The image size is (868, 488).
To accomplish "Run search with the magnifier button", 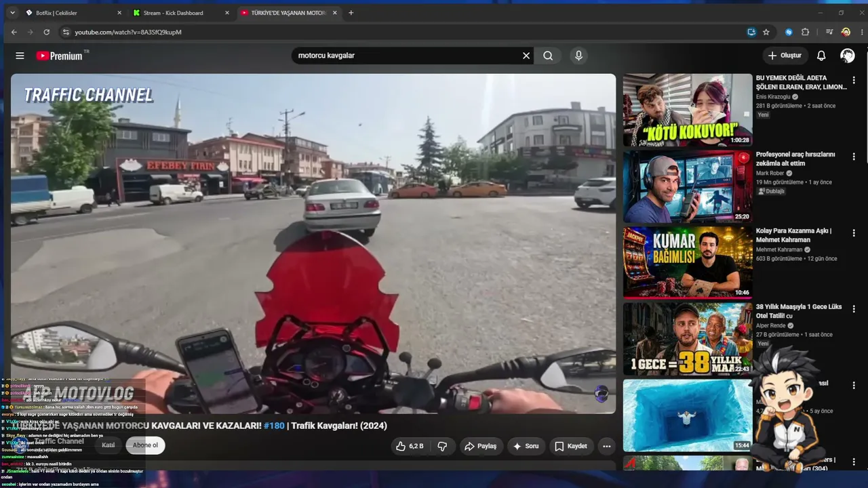I will 548,56.
